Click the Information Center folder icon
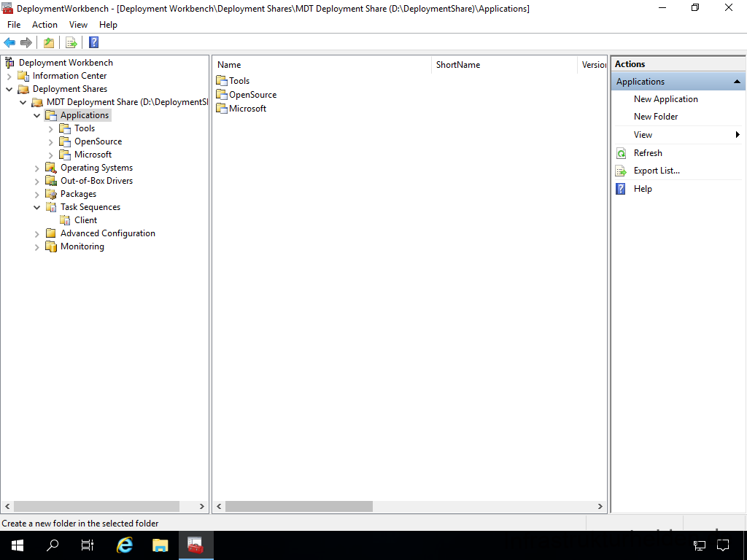Viewport: 747px width, 560px height. [23, 76]
